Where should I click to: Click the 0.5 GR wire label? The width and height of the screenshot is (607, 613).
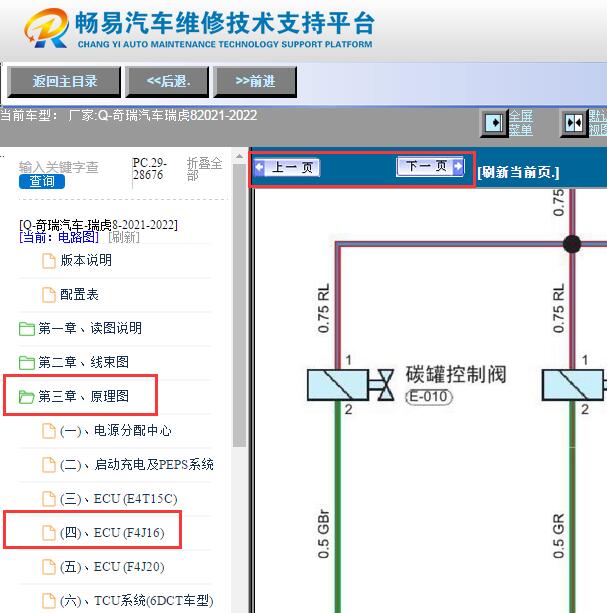[x=559, y=536]
